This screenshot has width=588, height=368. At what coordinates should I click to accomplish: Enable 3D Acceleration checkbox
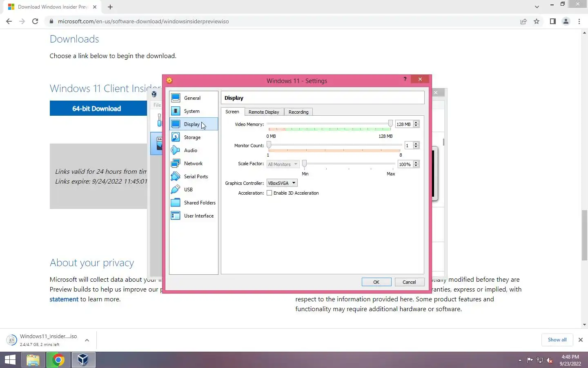(269, 193)
